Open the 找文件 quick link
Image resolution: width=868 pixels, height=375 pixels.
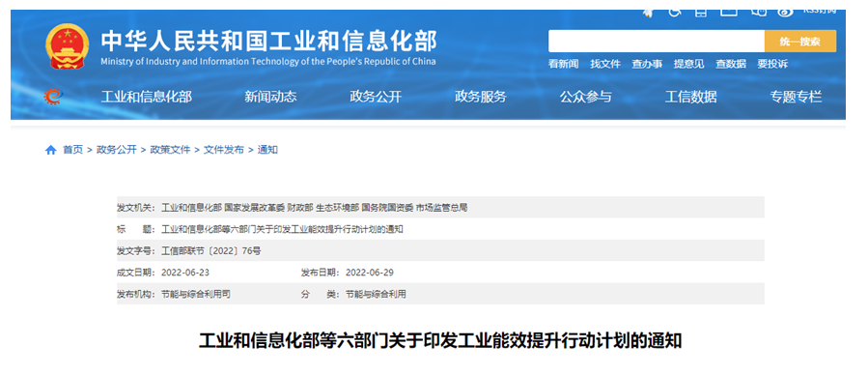pyautogui.click(x=605, y=64)
